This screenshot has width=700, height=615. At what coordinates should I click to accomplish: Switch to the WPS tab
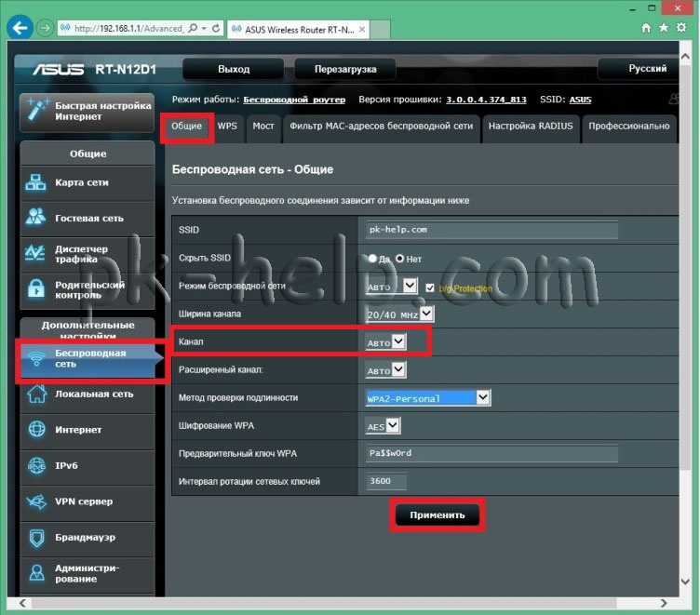pyautogui.click(x=227, y=127)
